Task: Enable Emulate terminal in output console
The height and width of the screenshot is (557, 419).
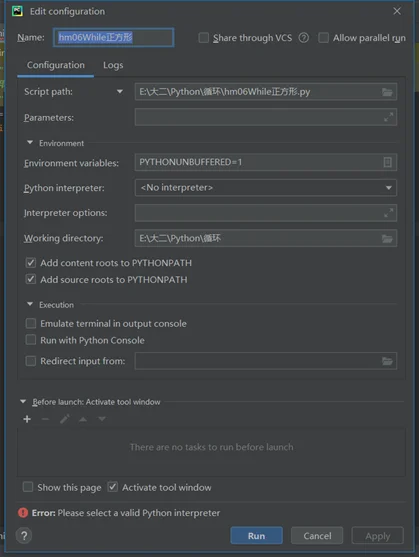Action: pos(31,323)
